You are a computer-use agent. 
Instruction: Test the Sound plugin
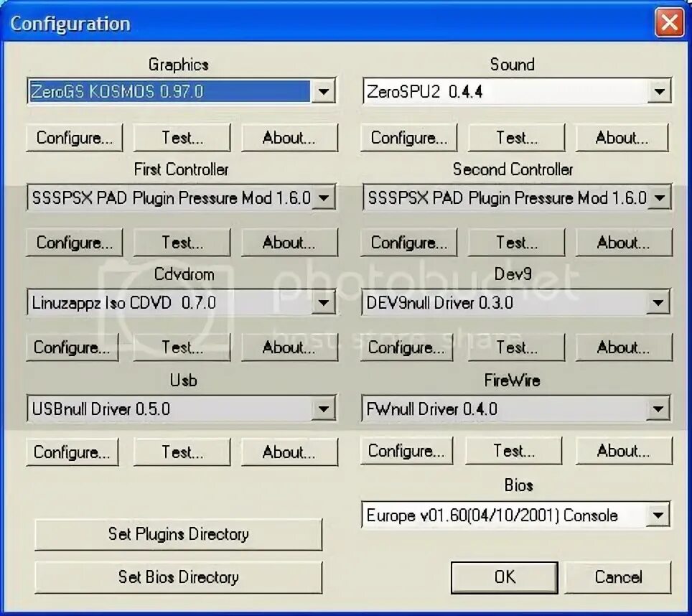point(516,138)
